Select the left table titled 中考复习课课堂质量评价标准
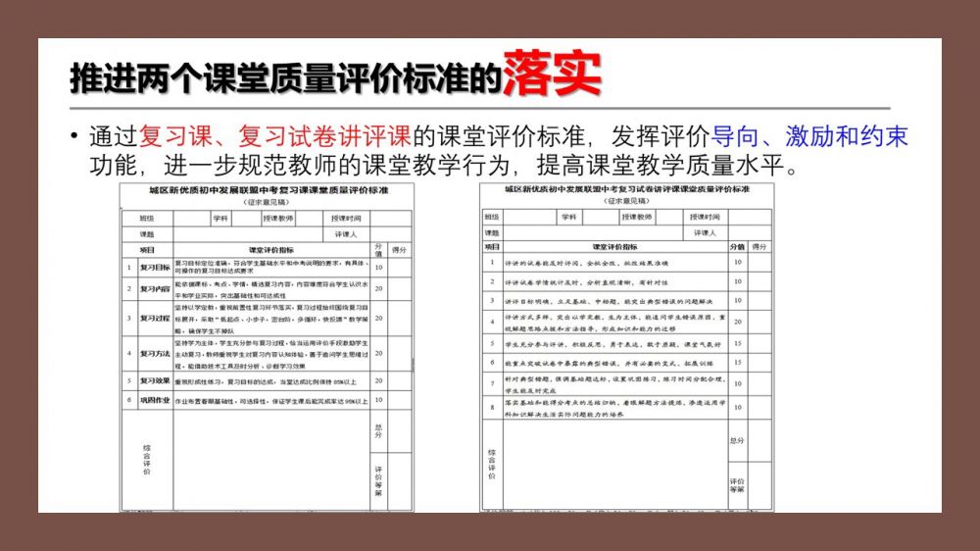 [265, 345]
